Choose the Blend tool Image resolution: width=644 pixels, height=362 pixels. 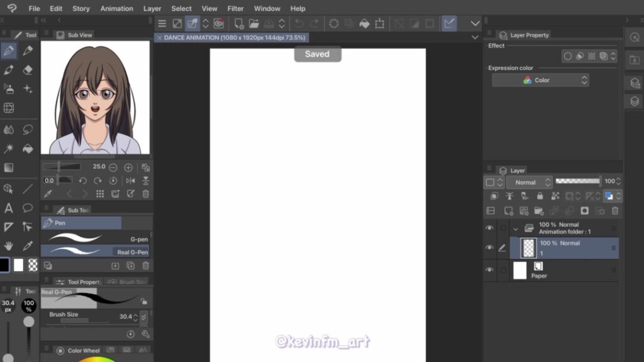point(9,129)
